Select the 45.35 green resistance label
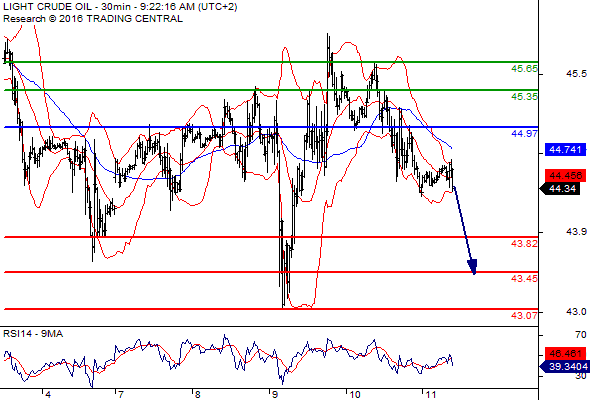This screenshot has width=590, height=400. [524, 97]
